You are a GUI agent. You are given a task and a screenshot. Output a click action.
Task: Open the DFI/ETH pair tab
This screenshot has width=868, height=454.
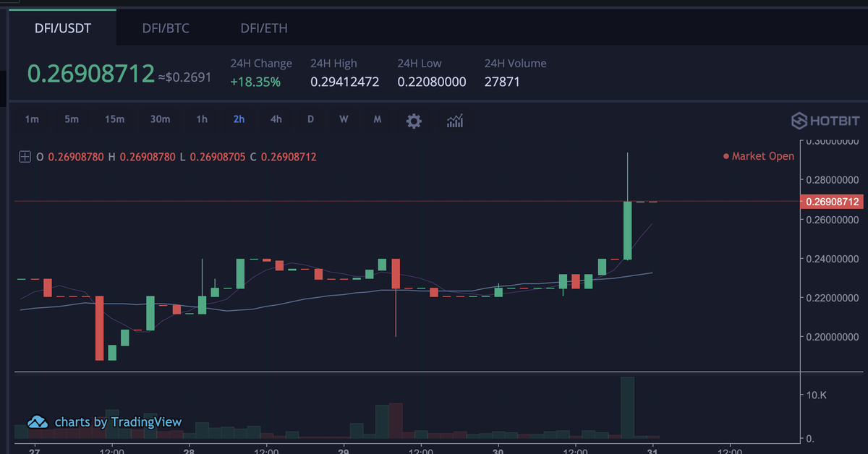tap(264, 28)
